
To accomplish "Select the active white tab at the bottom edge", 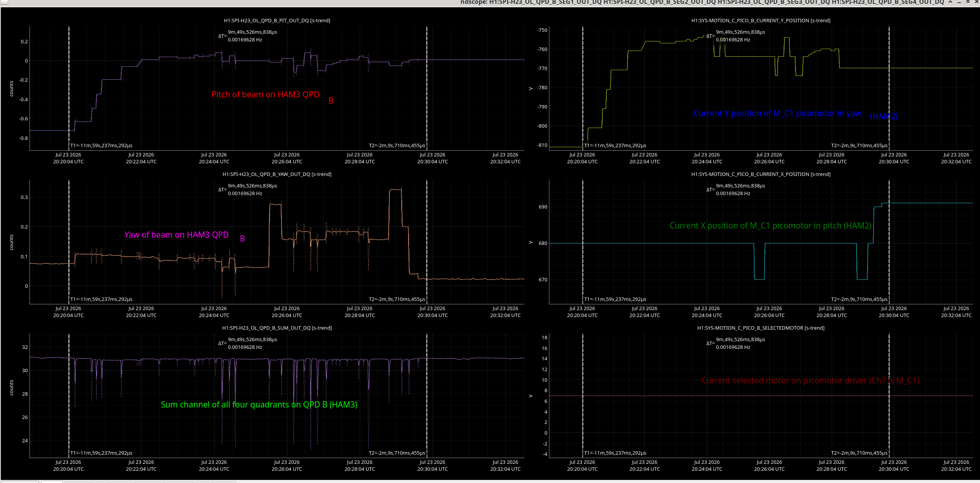I will [52, 482].
